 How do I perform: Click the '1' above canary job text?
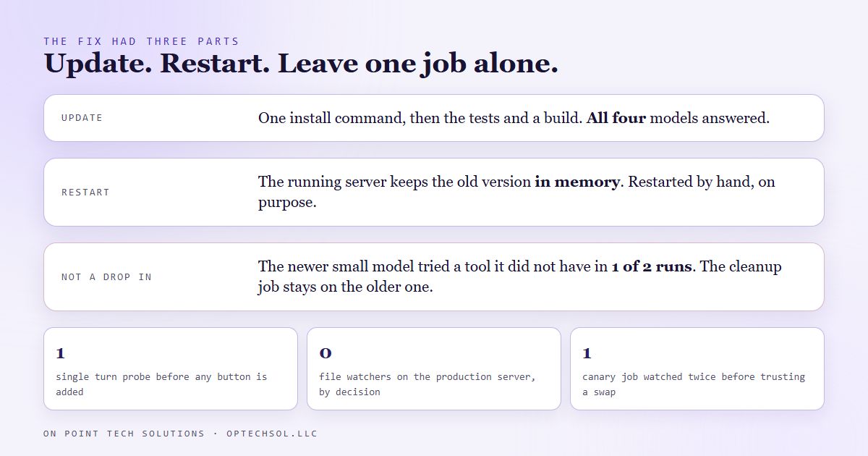587,353
